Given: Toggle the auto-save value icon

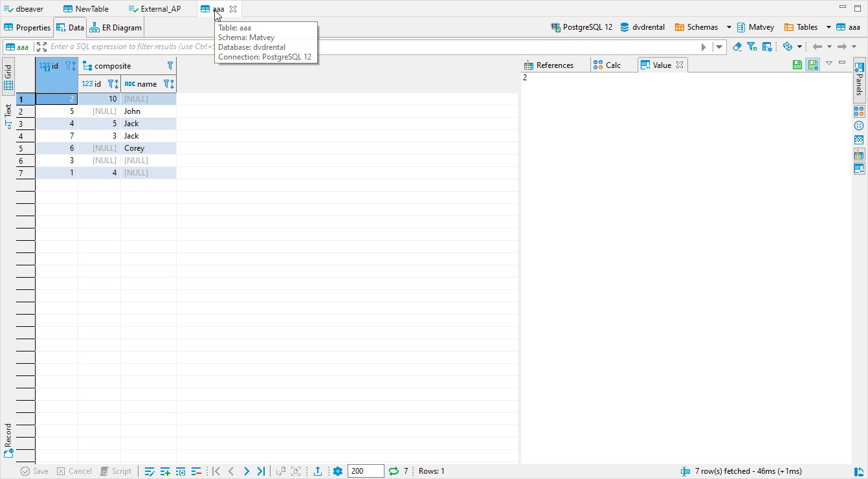Looking at the screenshot, I should coord(812,65).
